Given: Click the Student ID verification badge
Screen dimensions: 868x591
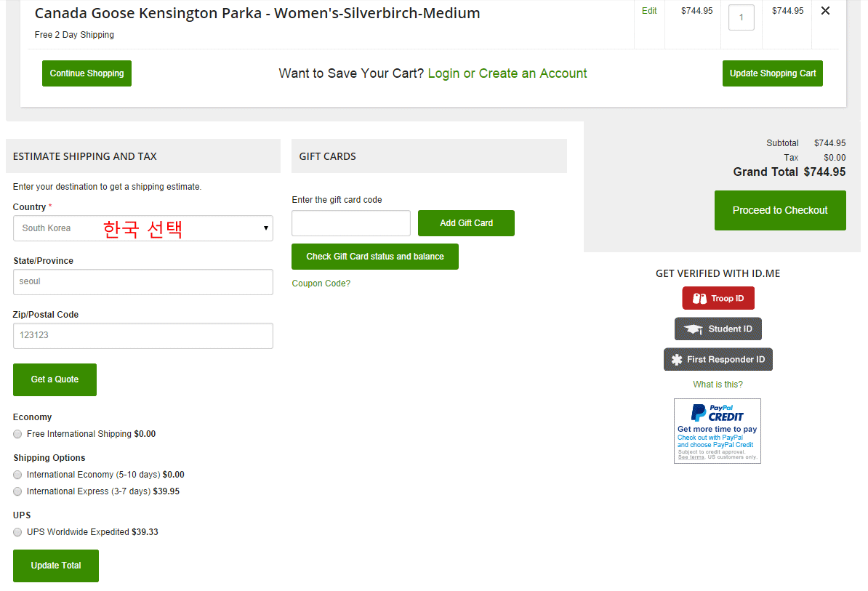Looking at the screenshot, I should [x=718, y=329].
